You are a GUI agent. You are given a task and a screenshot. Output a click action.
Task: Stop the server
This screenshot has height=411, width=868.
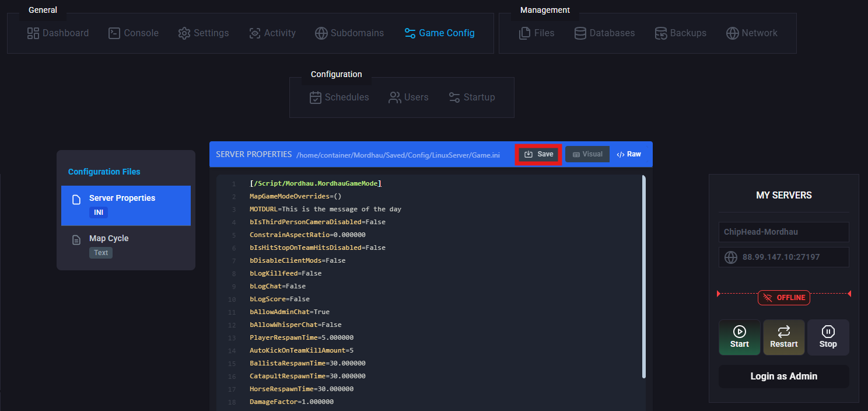click(828, 337)
